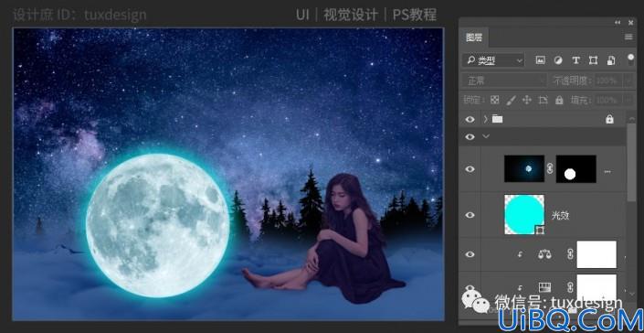Image resolution: width=644 pixels, height=333 pixels.
Task: Click link icon on color balance layer
Action: tap(570, 254)
